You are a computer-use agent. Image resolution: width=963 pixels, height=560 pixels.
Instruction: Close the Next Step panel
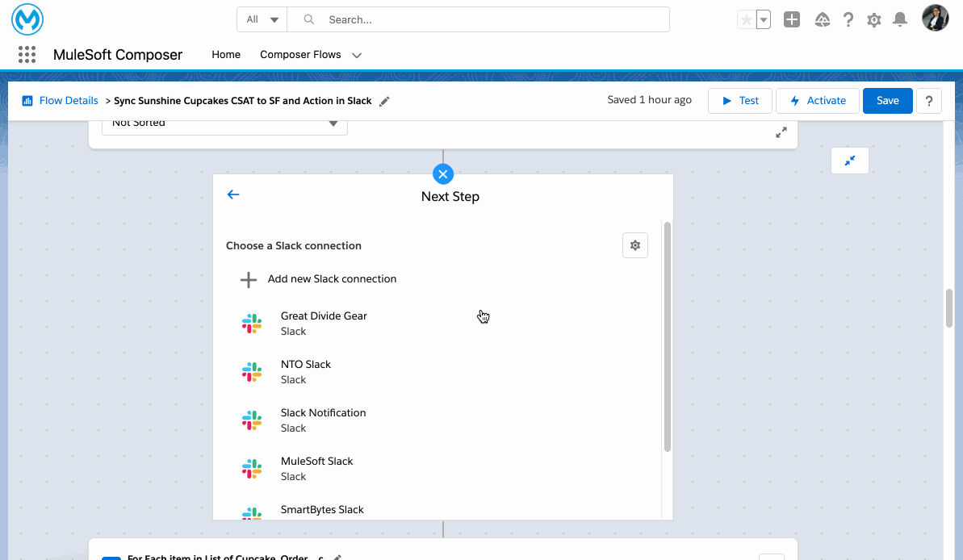[443, 174]
